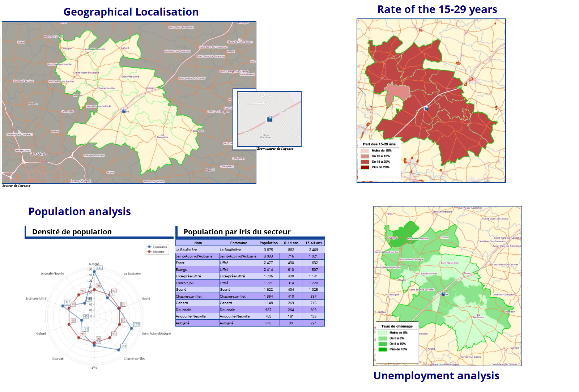Click the agency marker on the unemployment map
Screen dimensions: 579x392
(443, 294)
